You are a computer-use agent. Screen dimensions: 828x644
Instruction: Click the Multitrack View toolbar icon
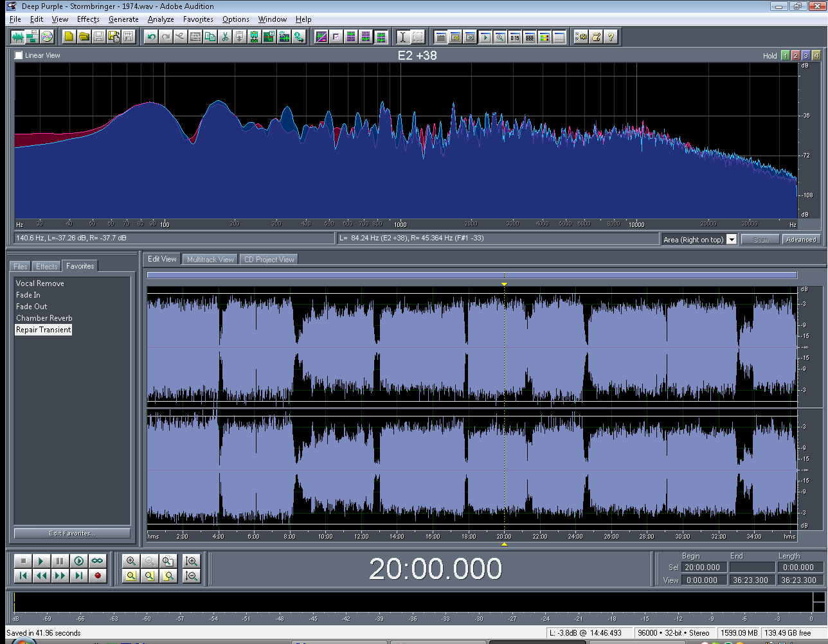point(32,37)
